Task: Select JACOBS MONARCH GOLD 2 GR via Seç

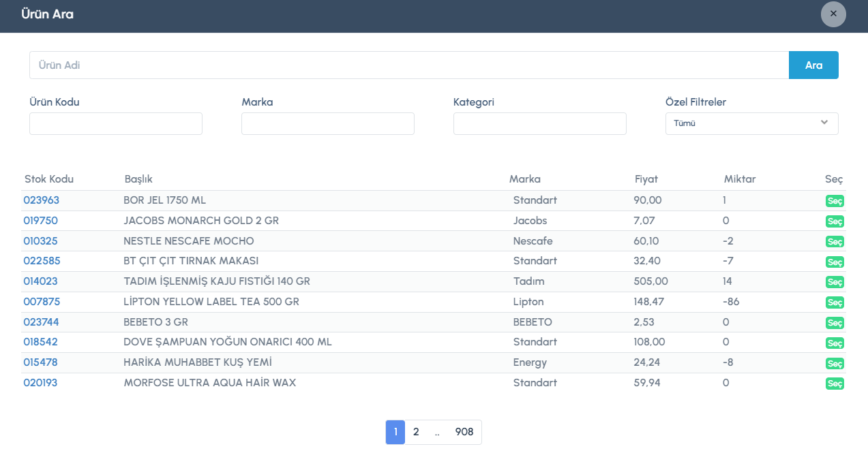Action: point(835,221)
